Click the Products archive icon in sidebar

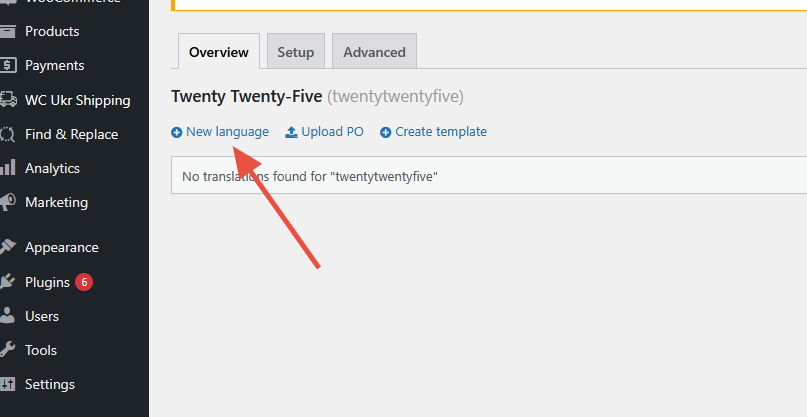click(8, 31)
